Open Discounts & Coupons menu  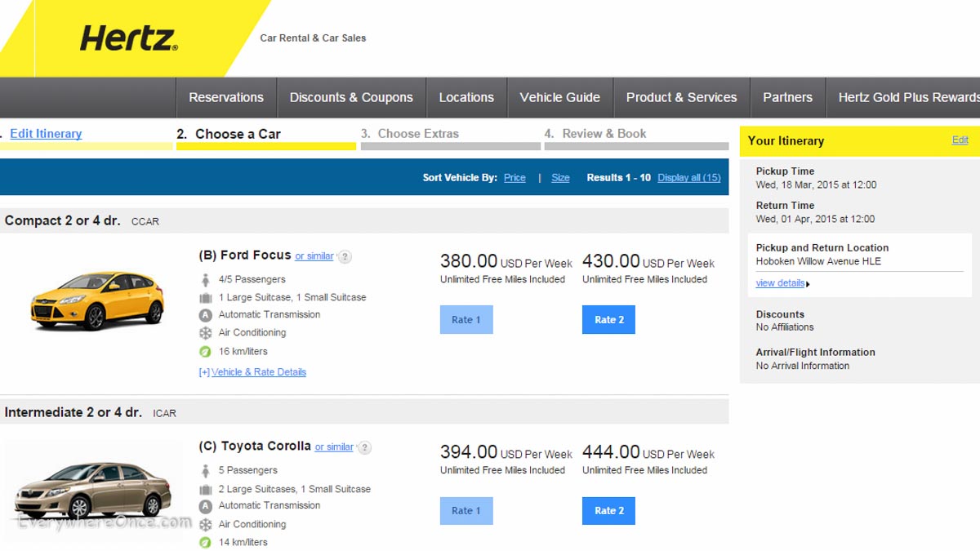click(x=351, y=97)
